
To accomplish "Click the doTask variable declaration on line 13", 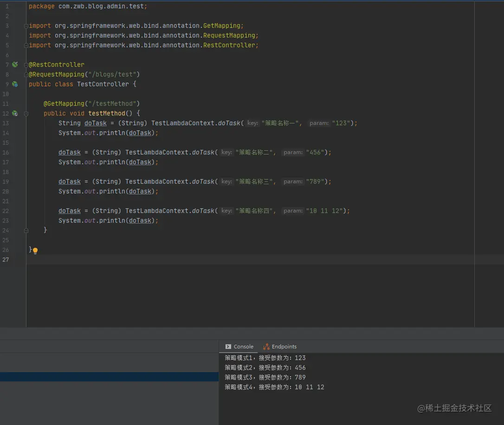I will pos(96,123).
